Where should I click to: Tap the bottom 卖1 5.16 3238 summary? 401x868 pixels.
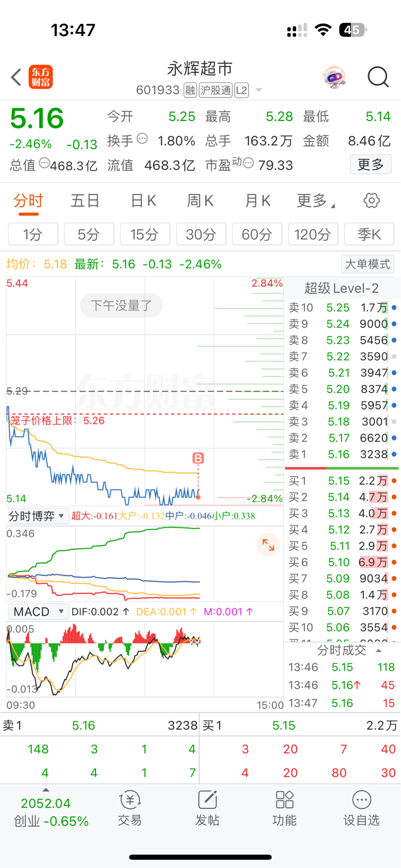pos(100,725)
